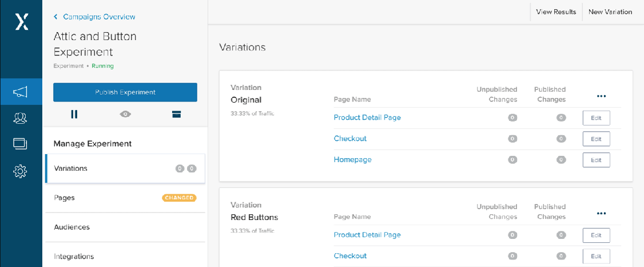Open the Settings gear icon in sidebar
Viewport: 644px width, 267px height.
[x=20, y=171]
